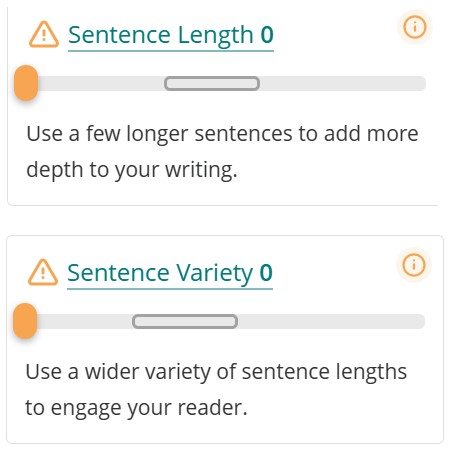
Task: Click the outlined target range on Sentence Variety bar
Action: coord(185,321)
